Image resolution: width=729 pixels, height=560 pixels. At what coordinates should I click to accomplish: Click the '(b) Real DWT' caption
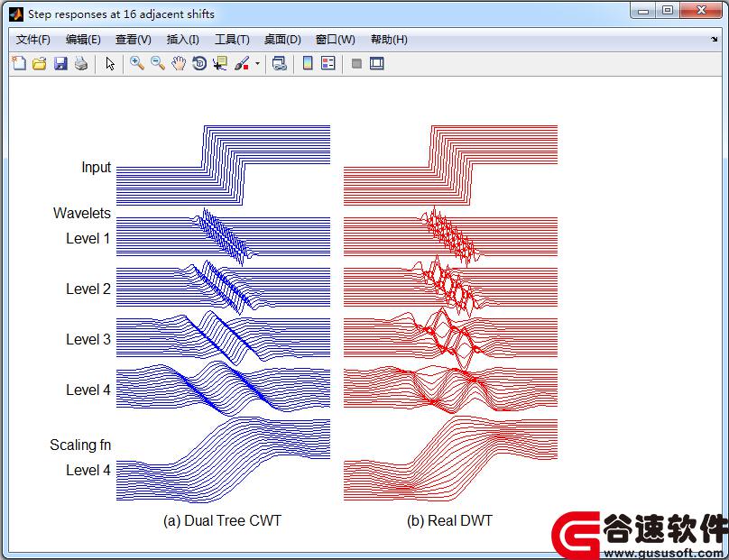(449, 520)
